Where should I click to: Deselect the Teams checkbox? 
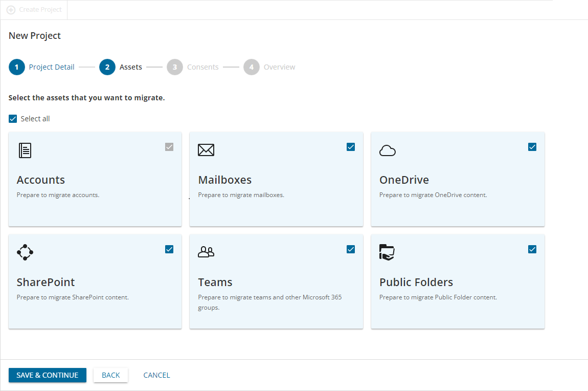point(351,249)
